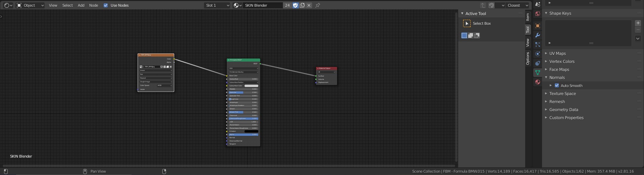Click the Subsurface Color swatch
This screenshot has width=644, height=175.
point(251,86)
